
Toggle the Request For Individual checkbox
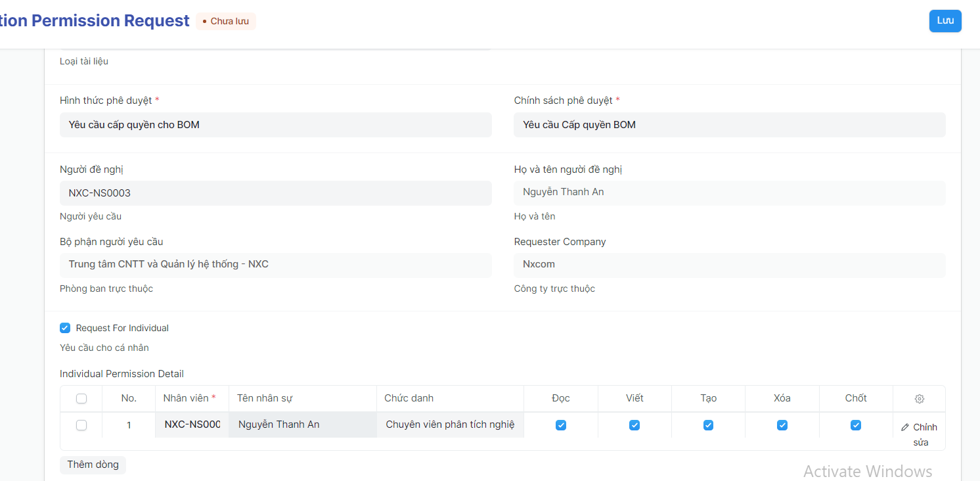point(65,328)
